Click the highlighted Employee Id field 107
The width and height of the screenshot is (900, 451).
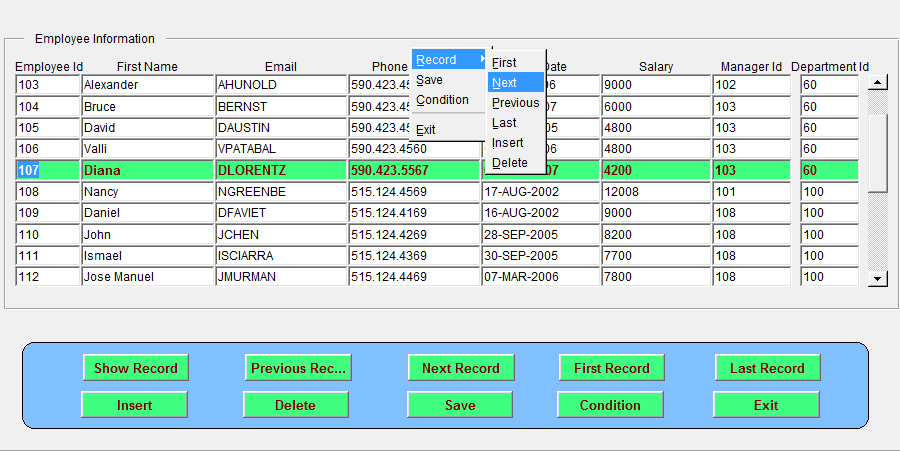pos(48,170)
